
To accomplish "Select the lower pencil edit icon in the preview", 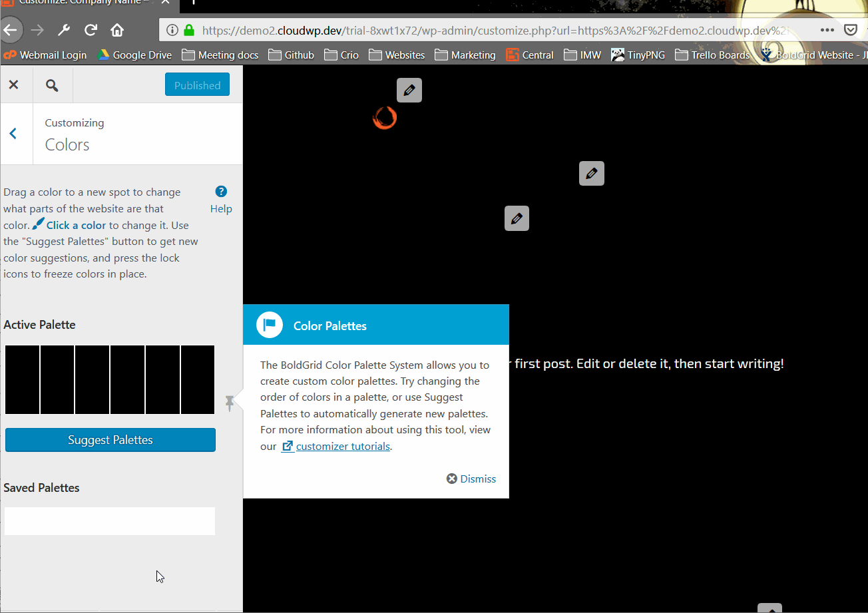I will point(517,218).
